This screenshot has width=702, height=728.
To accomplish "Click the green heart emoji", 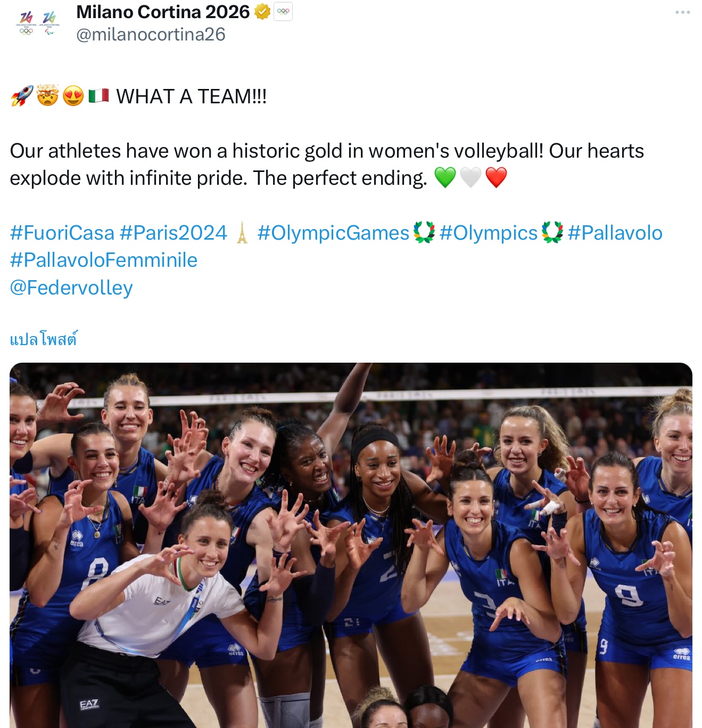I will (x=445, y=177).
